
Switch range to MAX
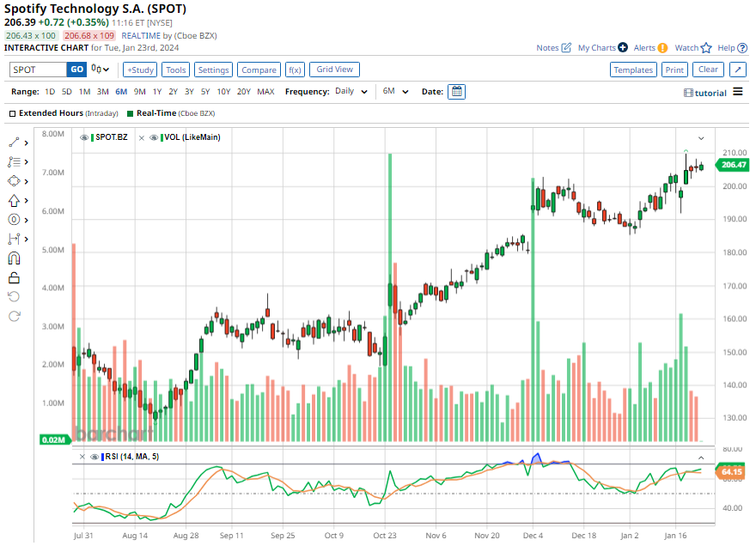pos(265,92)
